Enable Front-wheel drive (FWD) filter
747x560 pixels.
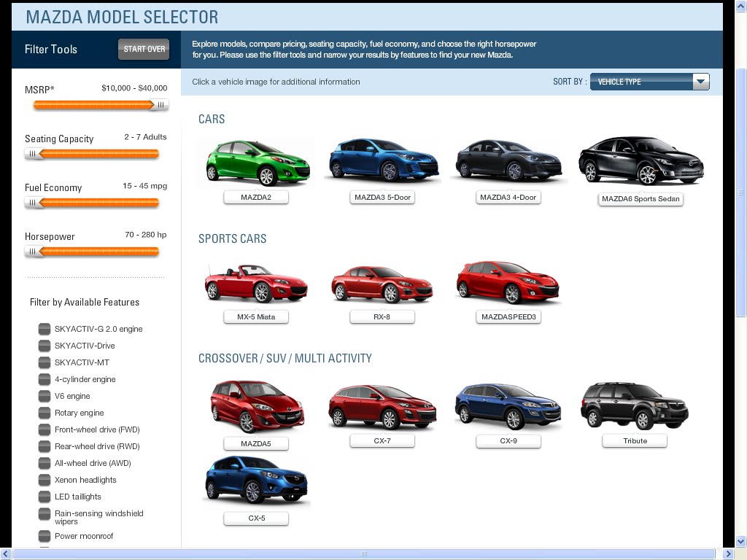pyautogui.click(x=44, y=429)
